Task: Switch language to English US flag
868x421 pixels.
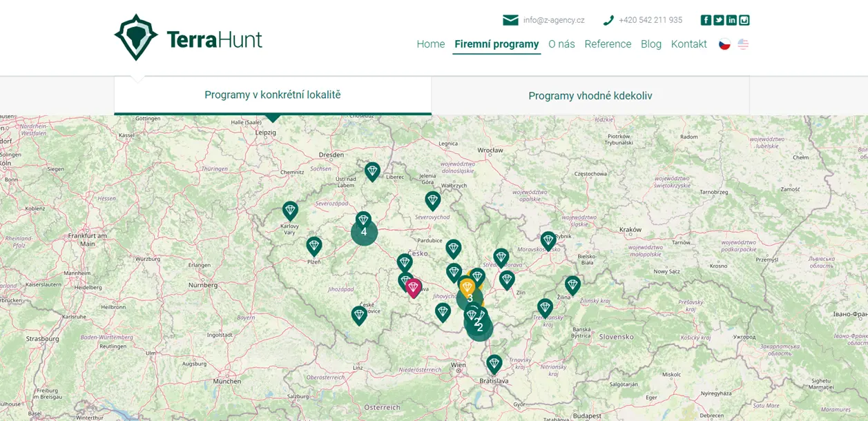Action: click(x=743, y=44)
